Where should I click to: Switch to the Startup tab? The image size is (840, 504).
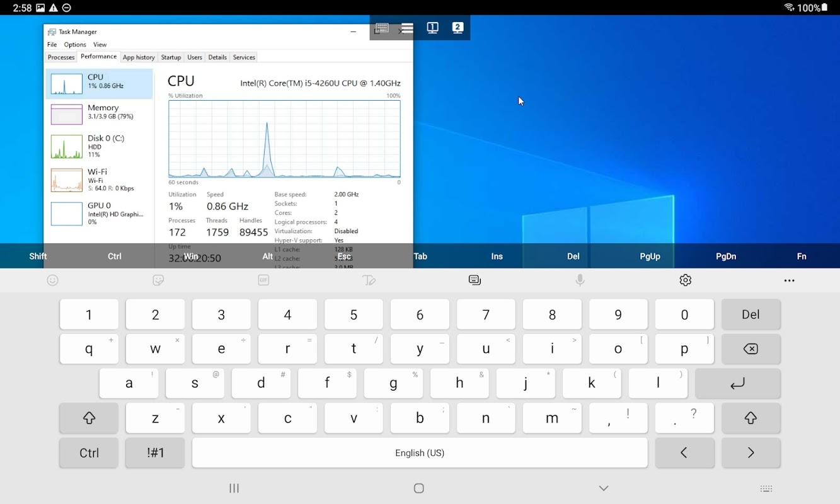point(171,57)
